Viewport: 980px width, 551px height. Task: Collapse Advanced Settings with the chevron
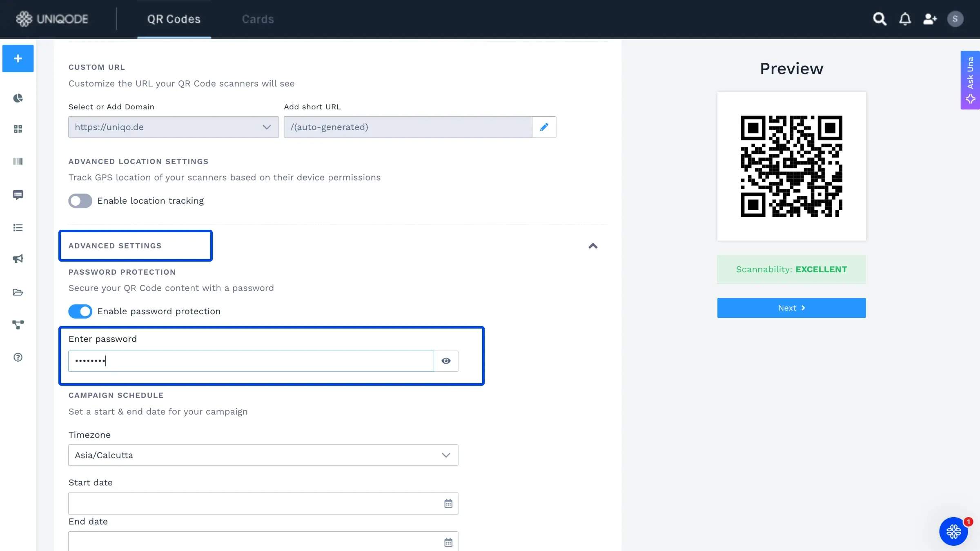[593, 246]
